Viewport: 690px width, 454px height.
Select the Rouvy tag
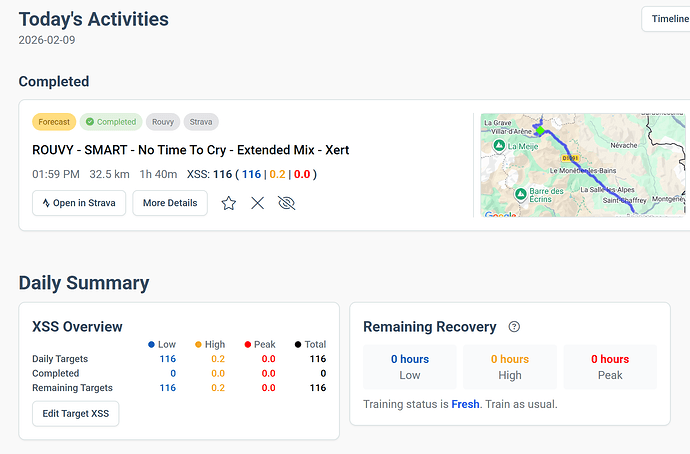[x=163, y=122]
